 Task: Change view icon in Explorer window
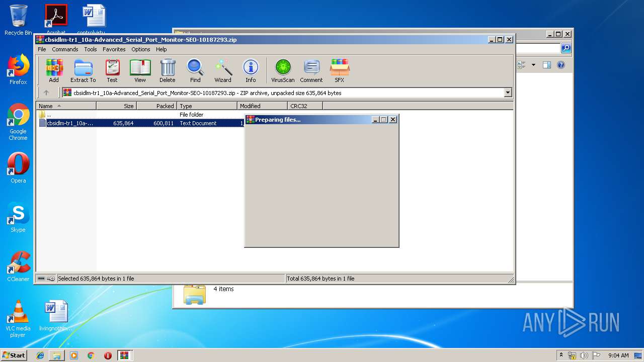(521, 65)
